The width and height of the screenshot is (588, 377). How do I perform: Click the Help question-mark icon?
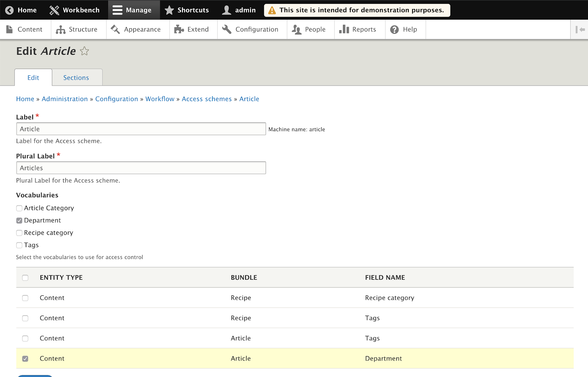[x=394, y=29]
